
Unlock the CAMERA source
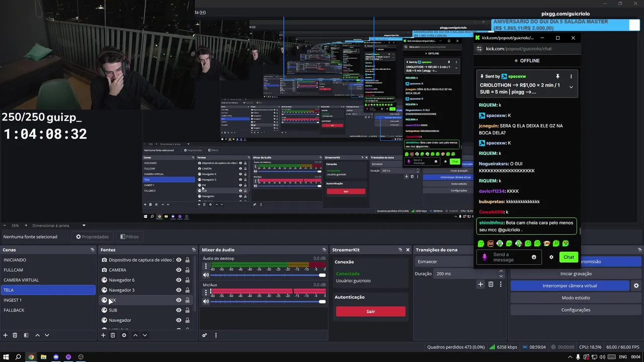click(187, 270)
